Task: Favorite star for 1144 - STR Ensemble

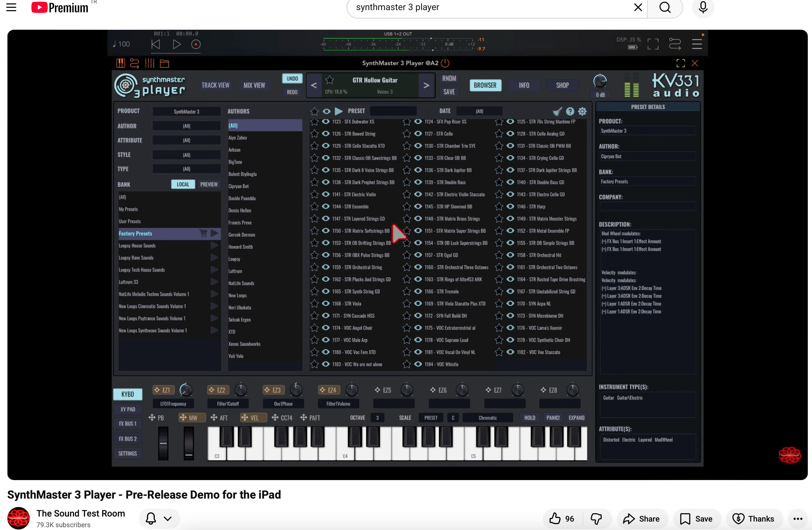Action: coord(314,206)
